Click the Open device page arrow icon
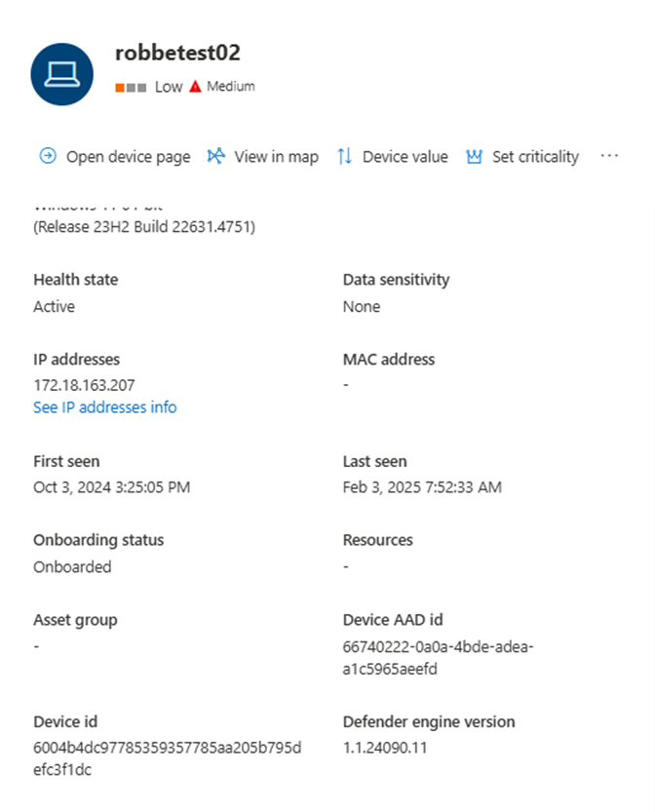 (47, 156)
